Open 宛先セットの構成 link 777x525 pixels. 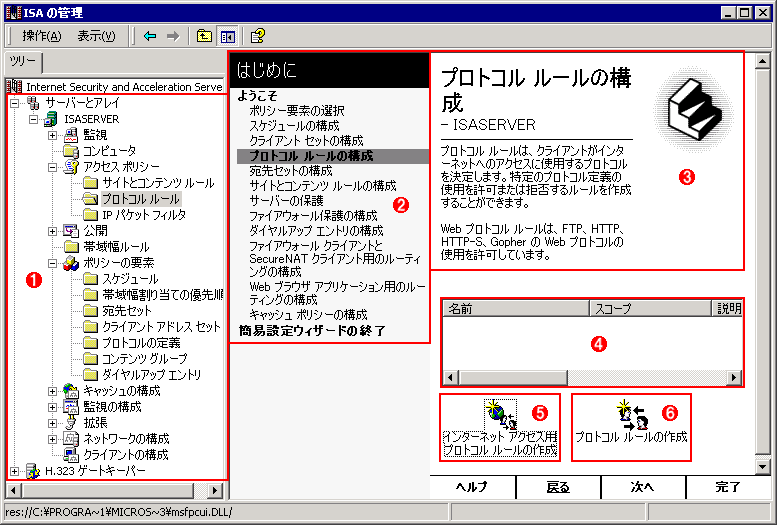point(290,171)
